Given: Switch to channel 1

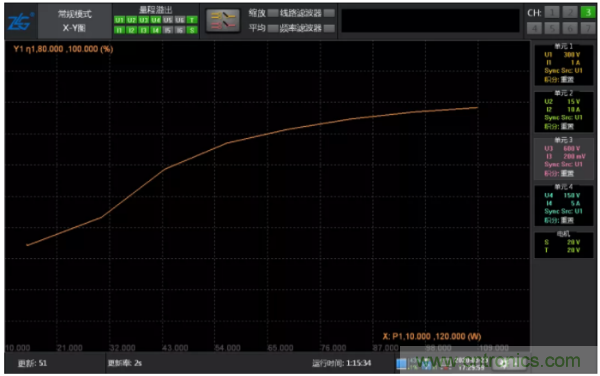Looking at the screenshot, I should tap(552, 12).
